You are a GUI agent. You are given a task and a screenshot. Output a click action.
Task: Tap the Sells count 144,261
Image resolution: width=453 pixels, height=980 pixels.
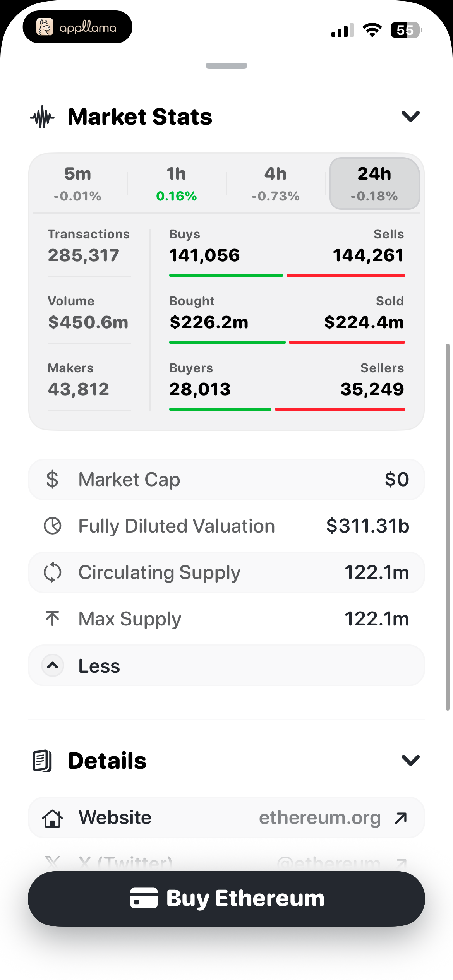click(x=368, y=255)
